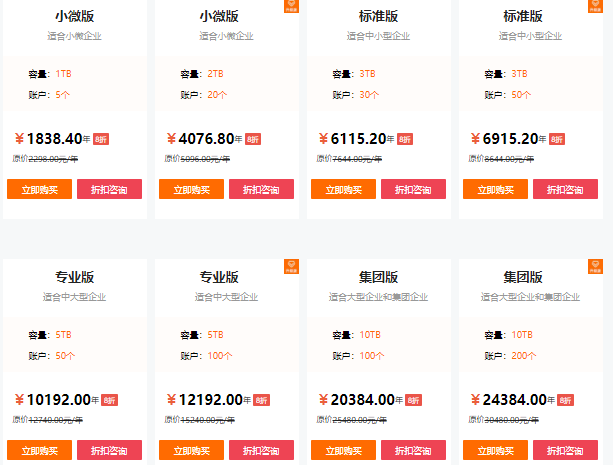Click 立即购买 under the ¥10192.00 专业版 plan
Image resolution: width=613 pixels, height=465 pixels.
coord(39,451)
